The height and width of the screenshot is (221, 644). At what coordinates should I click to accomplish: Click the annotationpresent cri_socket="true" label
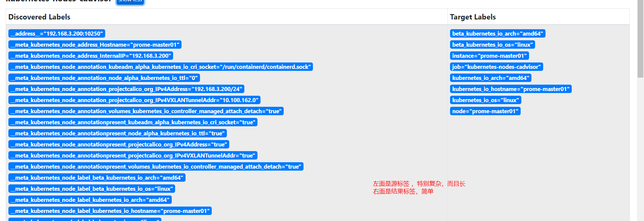point(133,122)
